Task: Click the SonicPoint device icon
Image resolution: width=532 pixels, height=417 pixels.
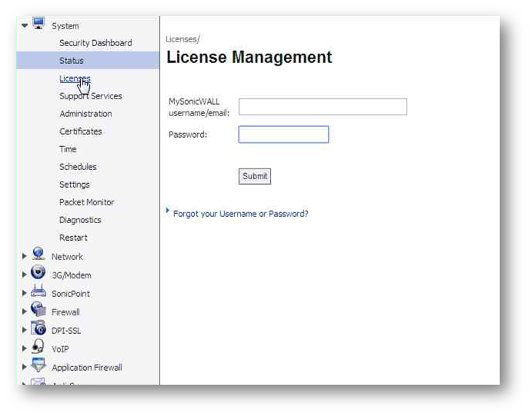Action: [x=38, y=292]
